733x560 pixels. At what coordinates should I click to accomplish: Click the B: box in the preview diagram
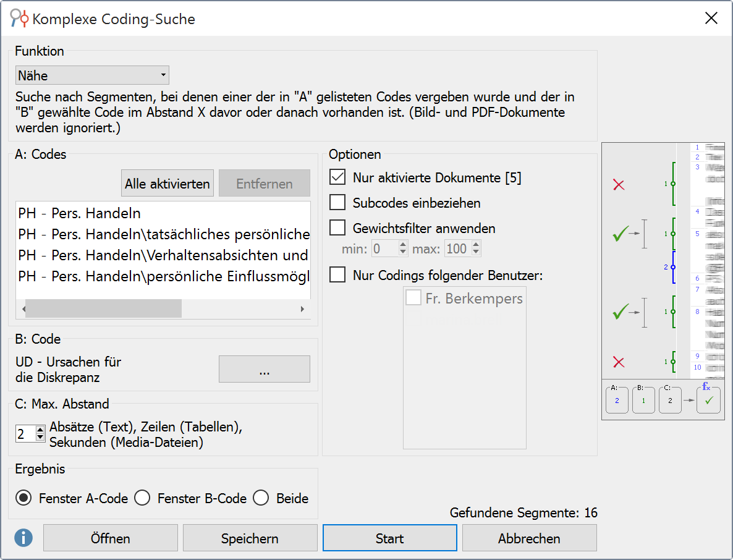tap(643, 400)
